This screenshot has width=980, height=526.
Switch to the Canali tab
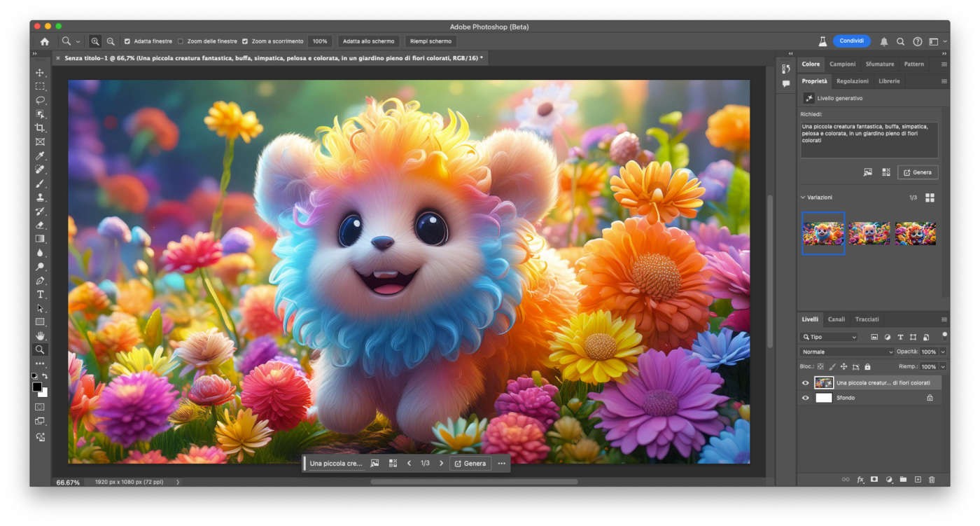coord(836,319)
